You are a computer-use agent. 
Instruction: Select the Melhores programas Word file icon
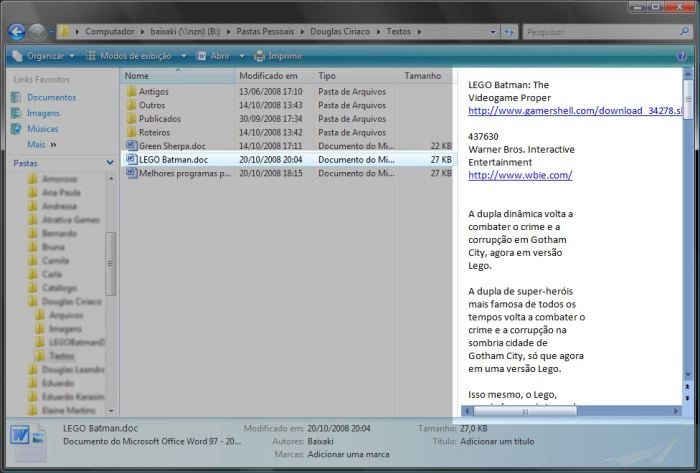[131, 173]
